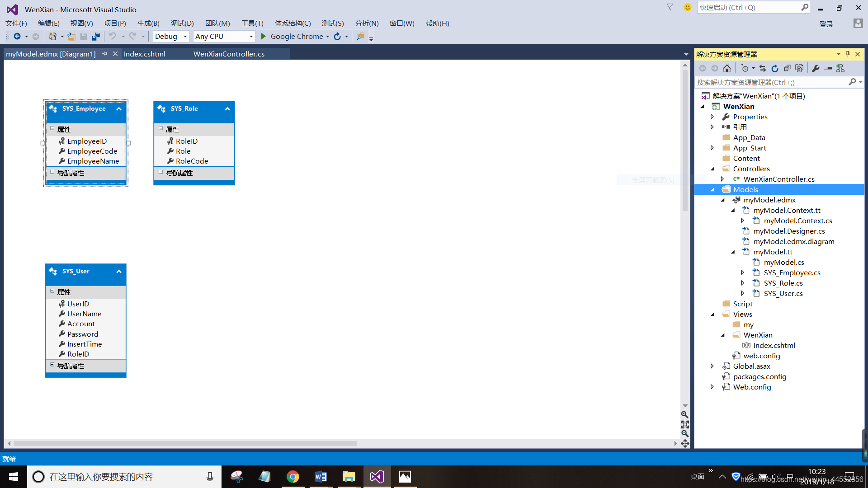Select Index.cshtml under Views WenXian folder
Viewport: 868px width, 488px height.
coord(774,346)
